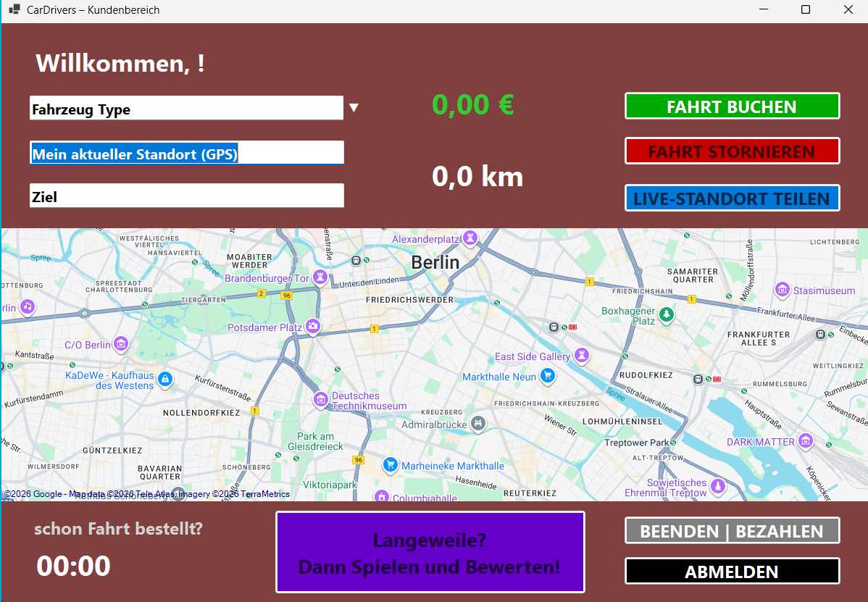
Task: Click the 00:00 timer display
Action: coord(74,566)
